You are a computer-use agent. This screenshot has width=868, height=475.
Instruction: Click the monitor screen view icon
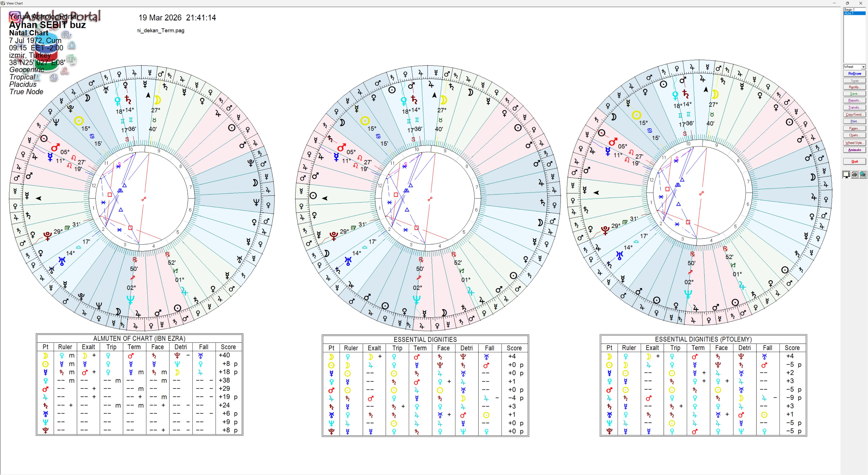click(847, 174)
